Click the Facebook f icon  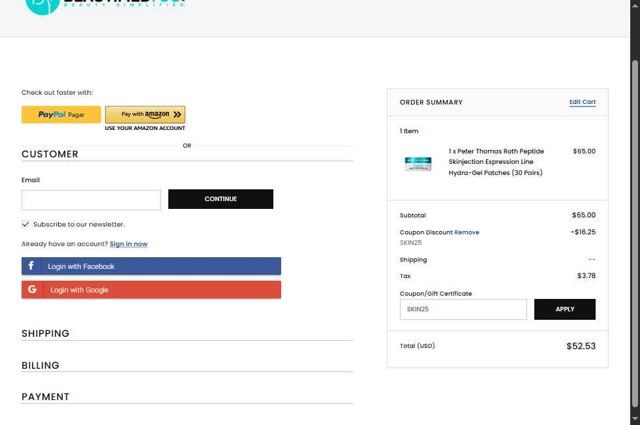coord(31,266)
